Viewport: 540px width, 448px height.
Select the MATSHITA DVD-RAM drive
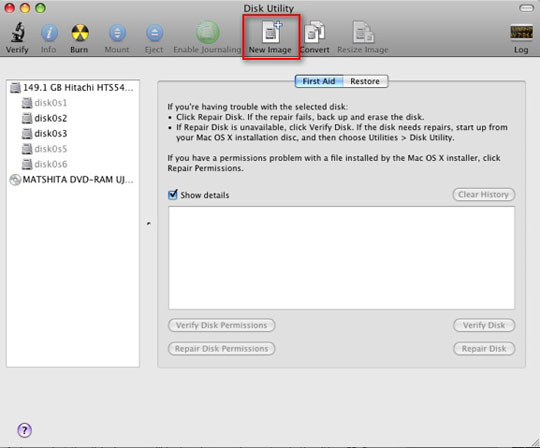tap(72, 180)
